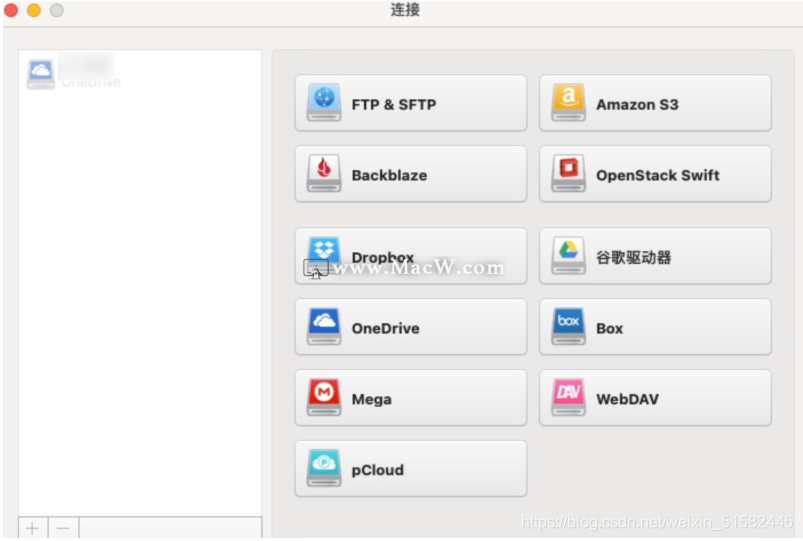The width and height of the screenshot is (803, 541).
Task: Click the Mega red M icon
Action: tap(324, 397)
